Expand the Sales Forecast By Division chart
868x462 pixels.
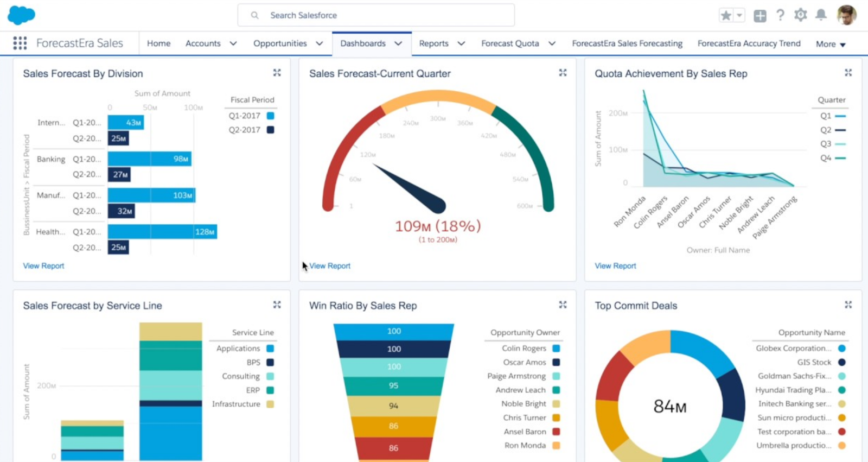tap(277, 73)
